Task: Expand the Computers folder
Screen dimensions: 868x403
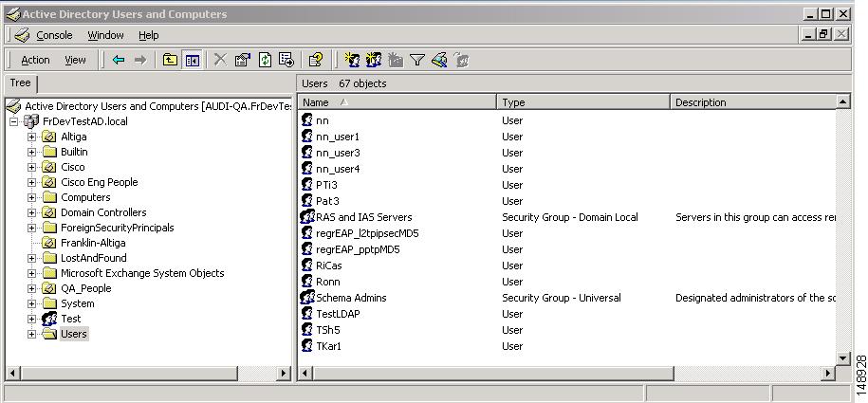Action: [31, 197]
